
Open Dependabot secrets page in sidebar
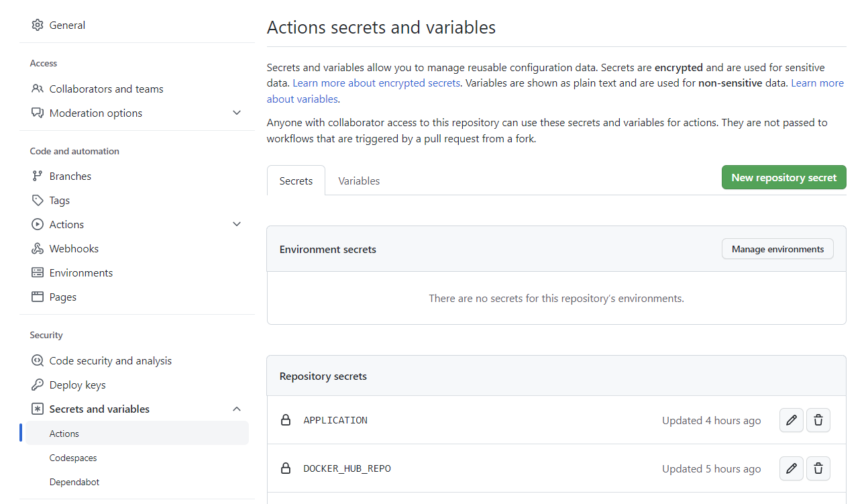pos(74,482)
